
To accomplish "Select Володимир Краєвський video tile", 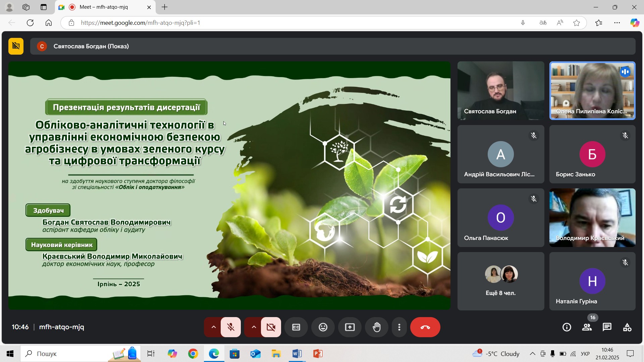I will [x=592, y=218].
